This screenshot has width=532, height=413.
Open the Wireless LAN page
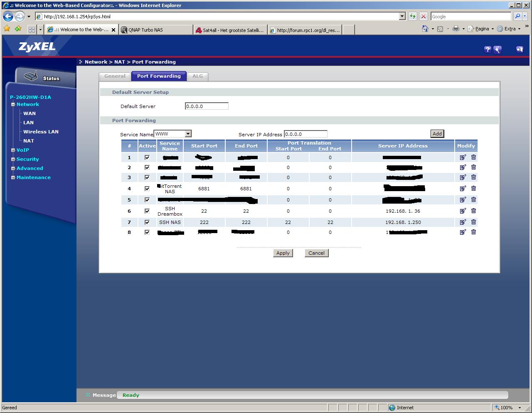tap(41, 132)
